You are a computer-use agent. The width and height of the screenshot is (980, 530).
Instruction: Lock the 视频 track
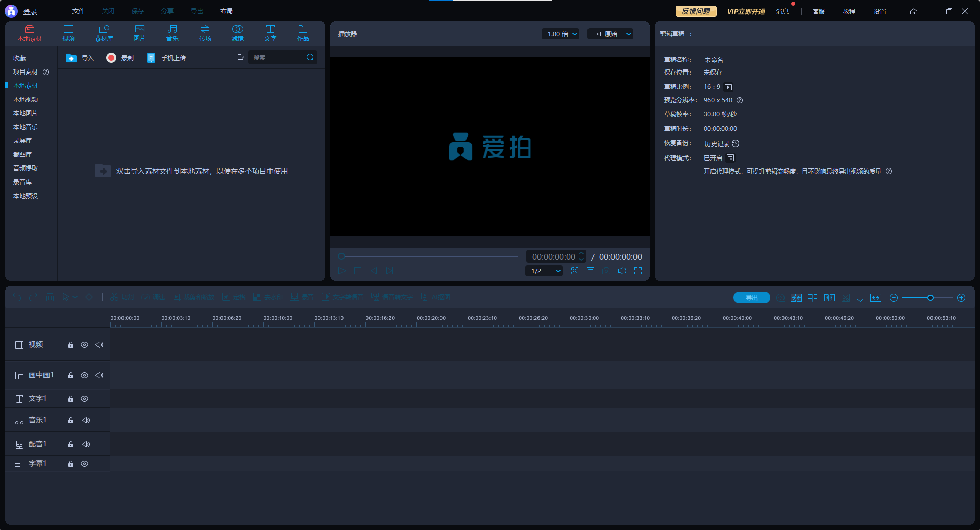[71, 345]
